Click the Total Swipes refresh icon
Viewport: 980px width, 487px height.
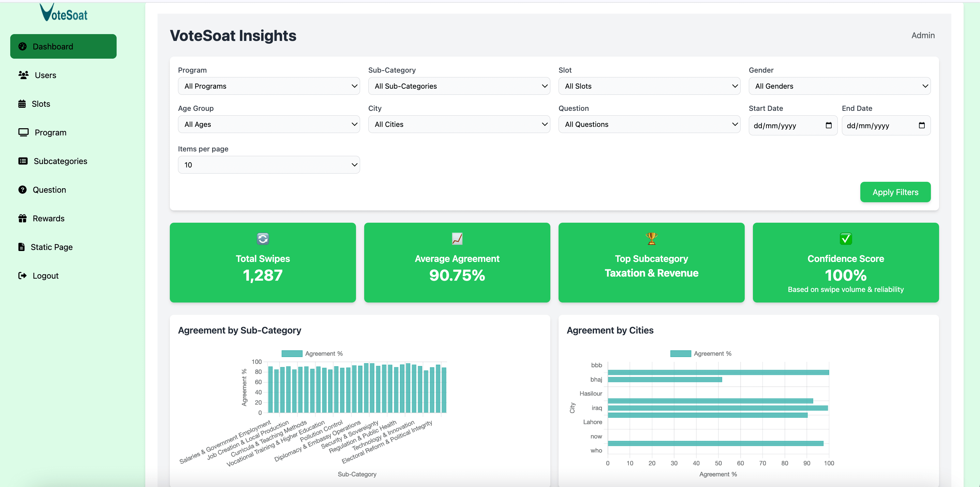(x=263, y=238)
